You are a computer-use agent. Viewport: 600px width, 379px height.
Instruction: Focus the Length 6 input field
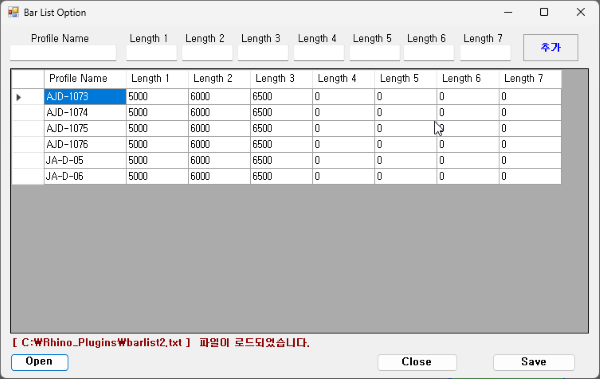pos(429,53)
